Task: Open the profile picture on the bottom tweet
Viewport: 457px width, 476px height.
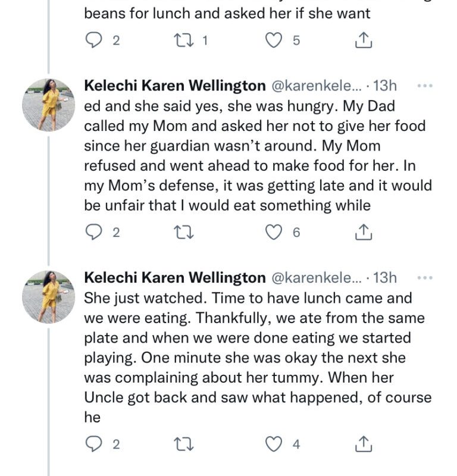Action: pos(49,296)
